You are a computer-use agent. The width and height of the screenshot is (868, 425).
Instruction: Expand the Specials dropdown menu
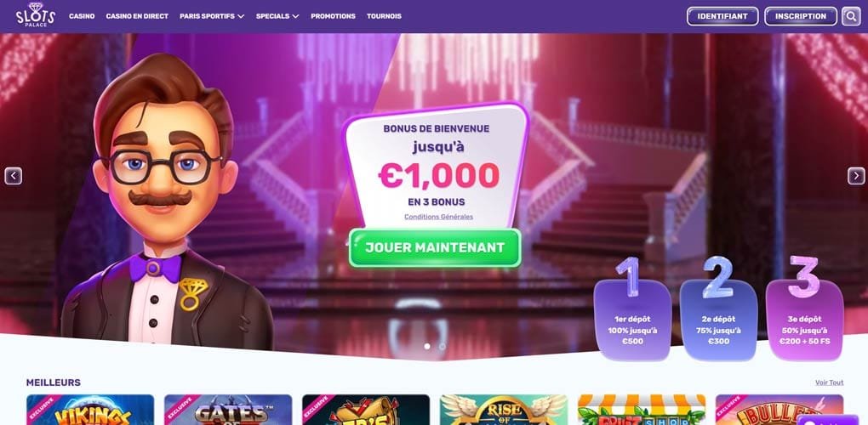pyautogui.click(x=277, y=16)
